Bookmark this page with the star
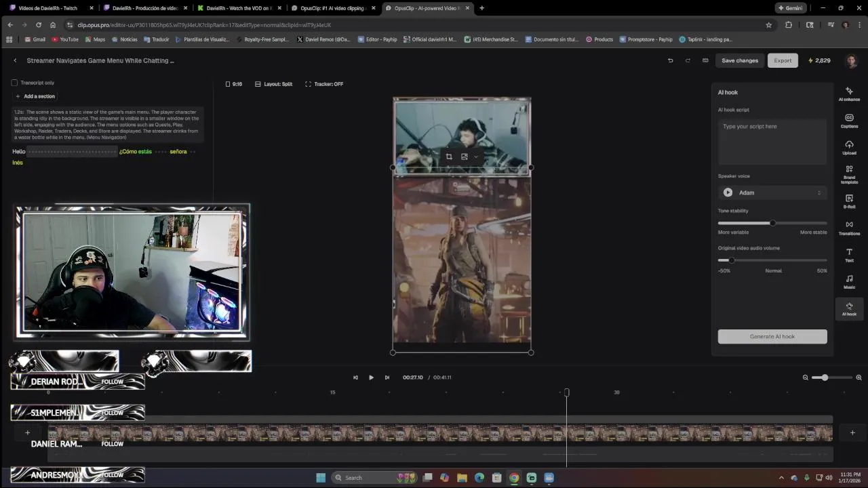The image size is (868, 488). coord(768,25)
